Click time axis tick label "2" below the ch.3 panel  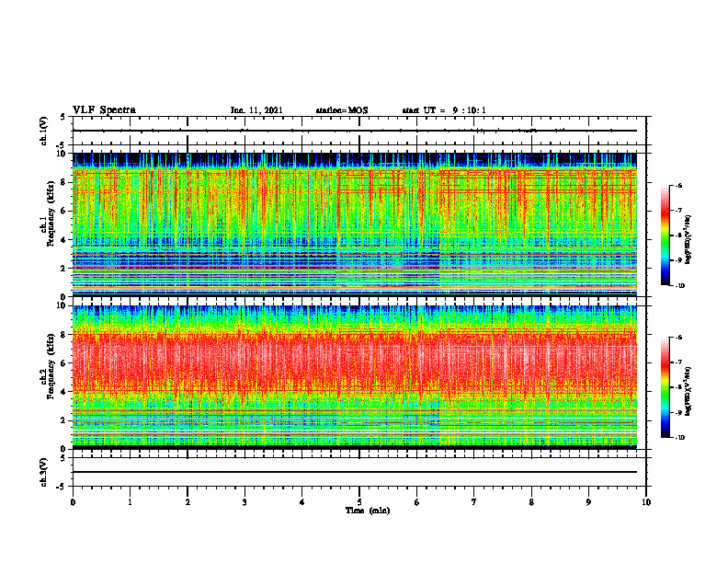[188, 502]
